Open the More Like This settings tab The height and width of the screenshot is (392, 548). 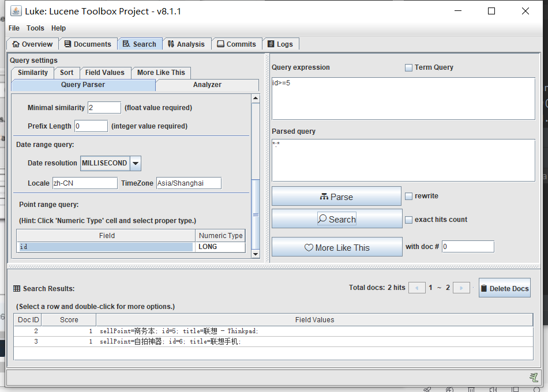[161, 72]
